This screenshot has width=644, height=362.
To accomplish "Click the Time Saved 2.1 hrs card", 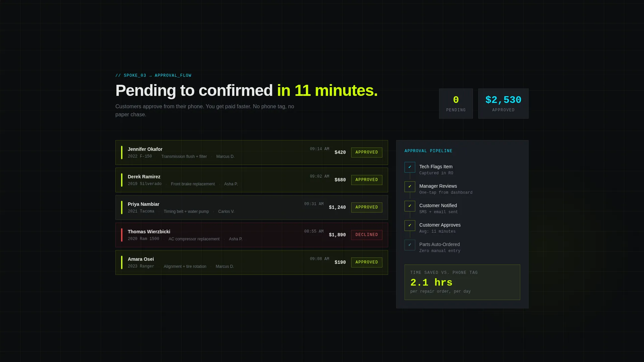I will click(462, 282).
